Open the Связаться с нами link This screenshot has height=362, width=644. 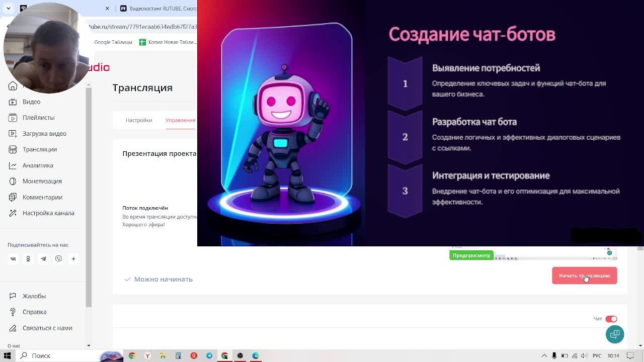tap(47, 328)
